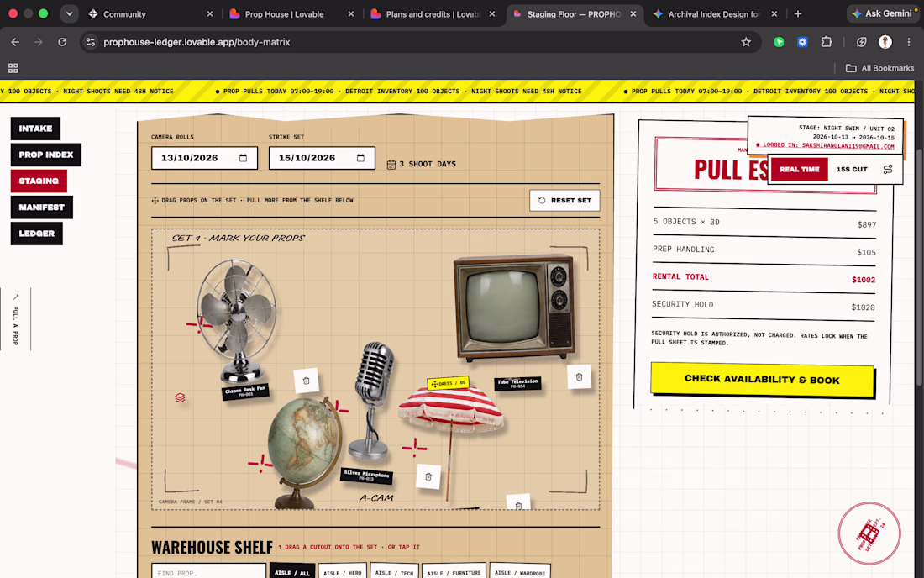The width and height of the screenshot is (924, 578).
Task: Switch estimate to Real Time mode
Action: coord(799,170)
